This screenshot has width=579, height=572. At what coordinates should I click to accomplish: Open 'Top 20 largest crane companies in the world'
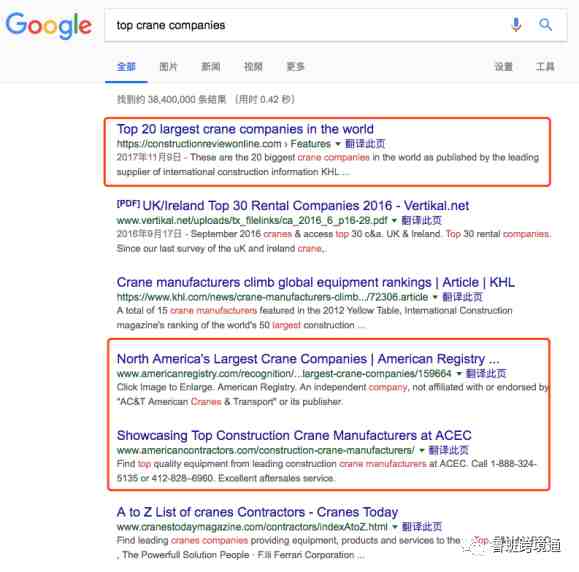(x=245, y=129)
